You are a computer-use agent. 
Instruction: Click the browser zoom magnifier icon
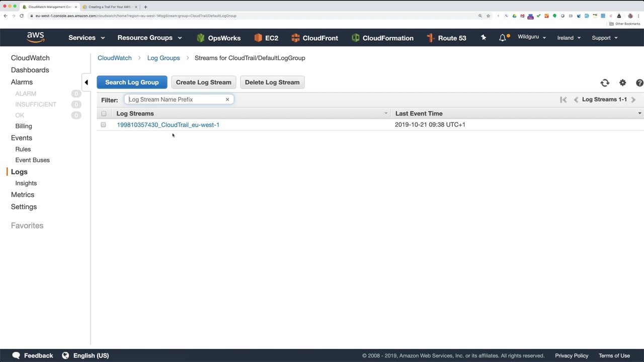click(480, 16)
